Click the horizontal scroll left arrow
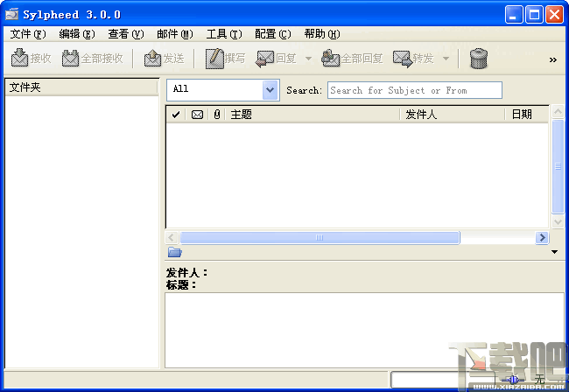The image size is (569, 392). [172, 237]
